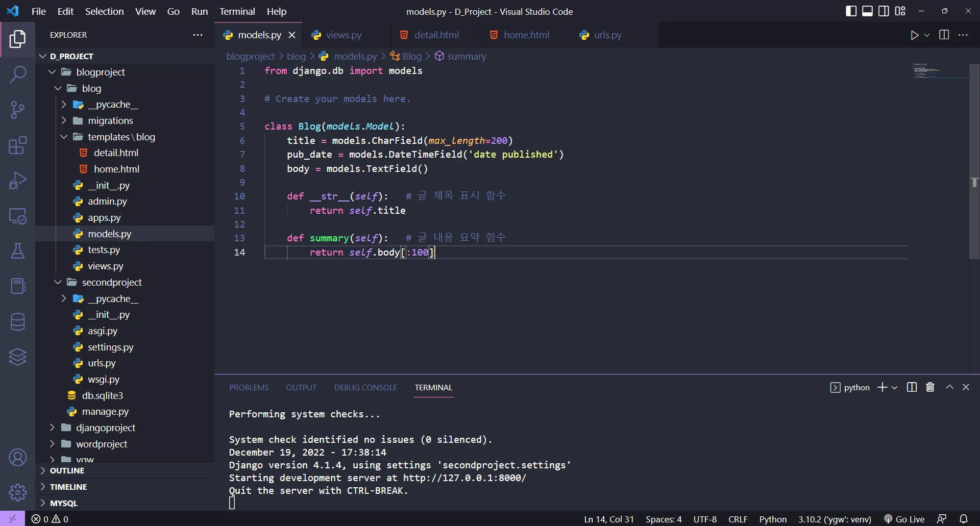Collapse the secondproject folder
980x526 pixels.
111,282
